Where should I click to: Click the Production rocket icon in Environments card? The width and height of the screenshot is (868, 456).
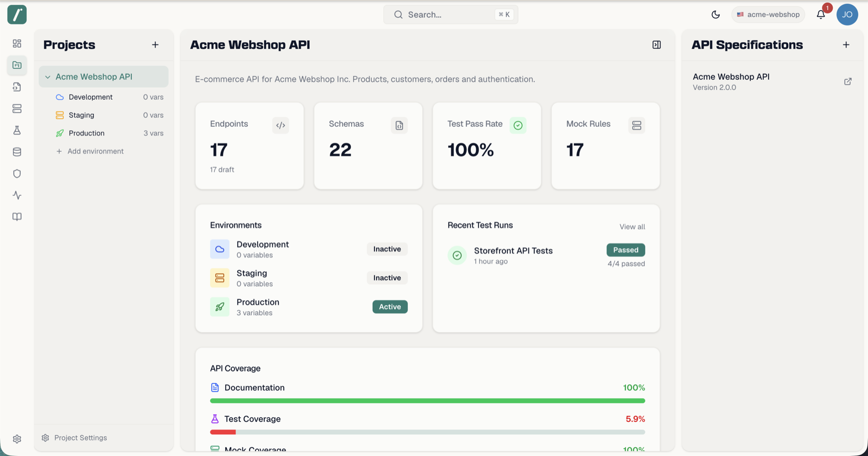tap(220, 307)
